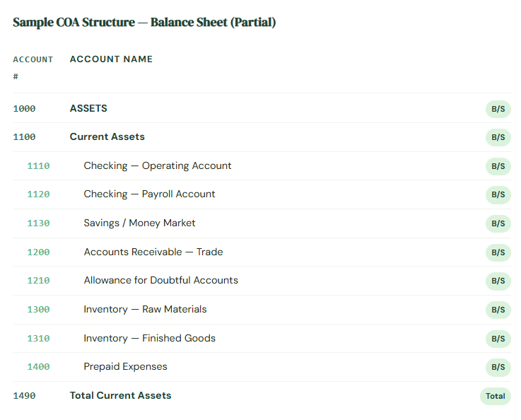Click Allowance for Doubtful Accounts entry
This screenshot has width=521, height=420.
[160, 281]
